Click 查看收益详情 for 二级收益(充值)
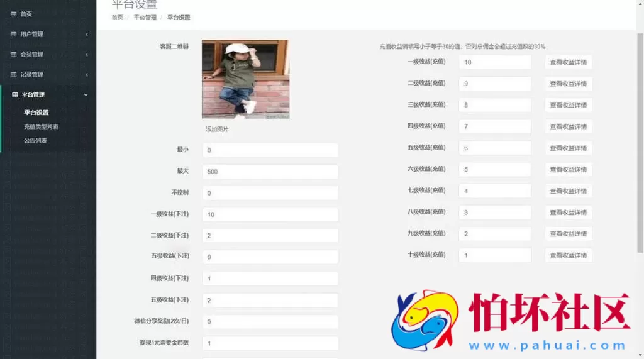Screen dimensions: 644x359 569,84
